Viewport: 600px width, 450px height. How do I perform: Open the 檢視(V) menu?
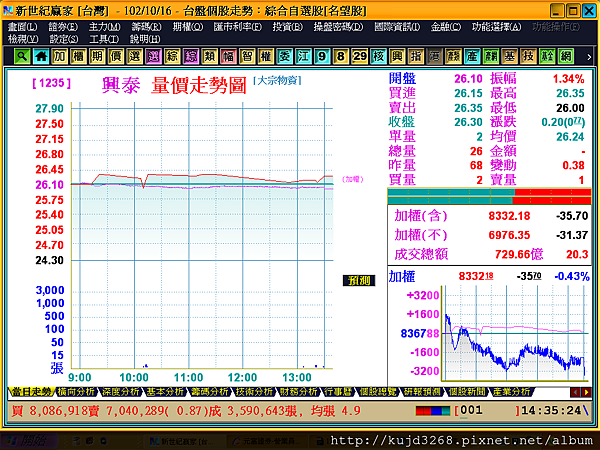23,39
